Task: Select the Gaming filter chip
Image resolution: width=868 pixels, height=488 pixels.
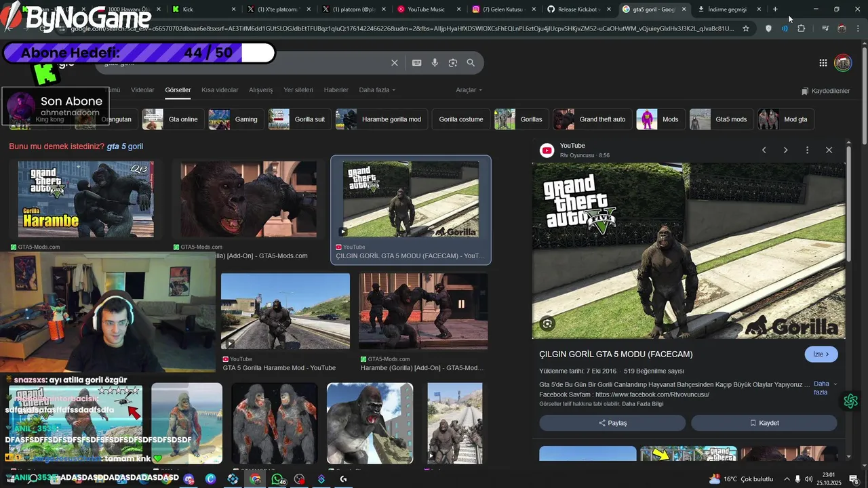Action: [x=236, y=119]
